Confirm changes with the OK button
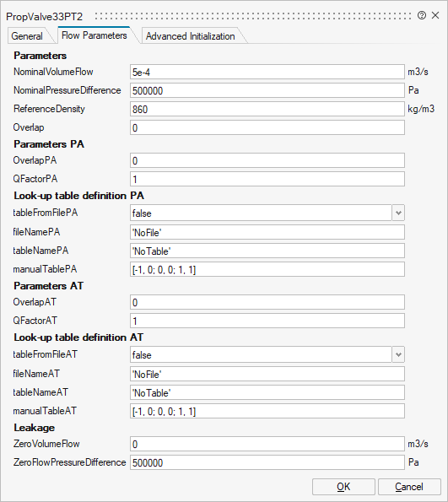 coord(343,487)
